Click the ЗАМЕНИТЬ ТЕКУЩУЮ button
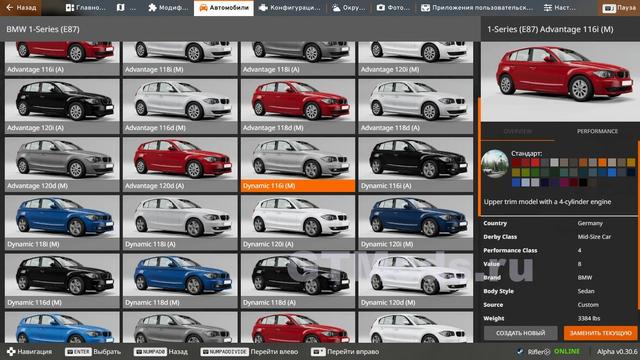 click(x=600, y=333)
